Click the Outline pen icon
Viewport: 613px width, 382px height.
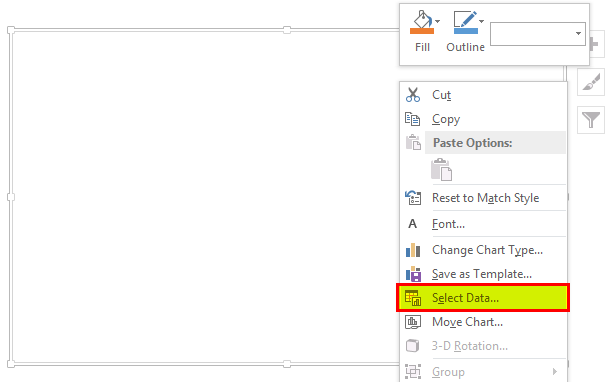coord(466,22)
